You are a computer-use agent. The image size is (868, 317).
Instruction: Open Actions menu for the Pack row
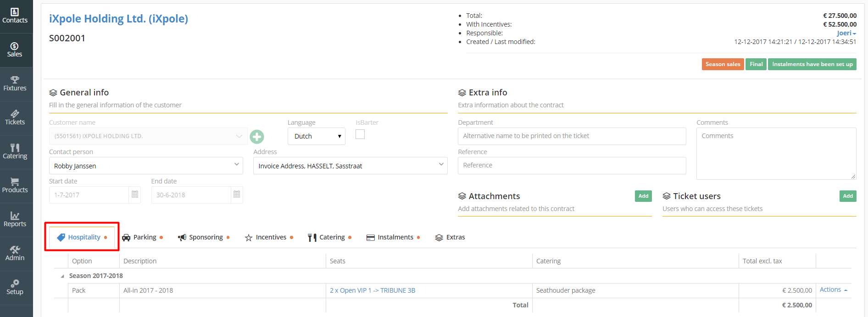(834, 290)
